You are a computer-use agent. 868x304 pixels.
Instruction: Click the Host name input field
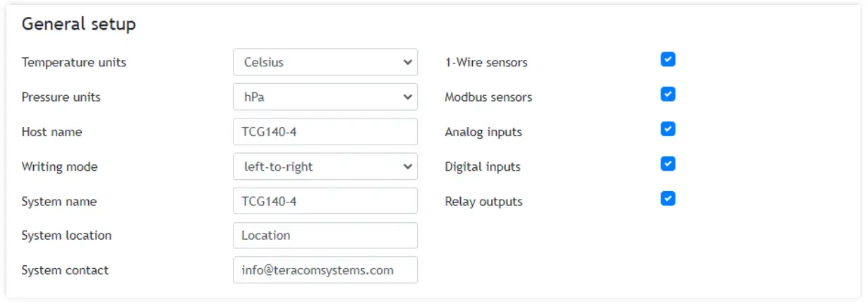click(325, 132)
